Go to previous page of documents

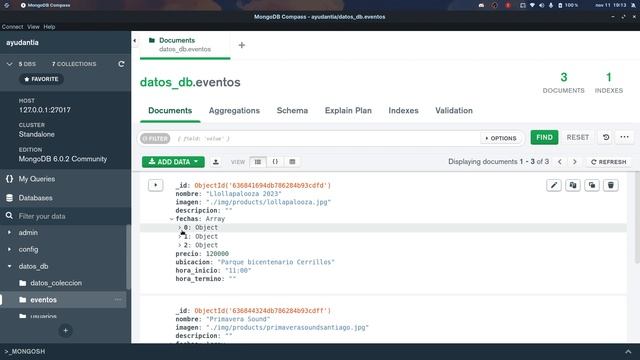[x=560, y=162]
